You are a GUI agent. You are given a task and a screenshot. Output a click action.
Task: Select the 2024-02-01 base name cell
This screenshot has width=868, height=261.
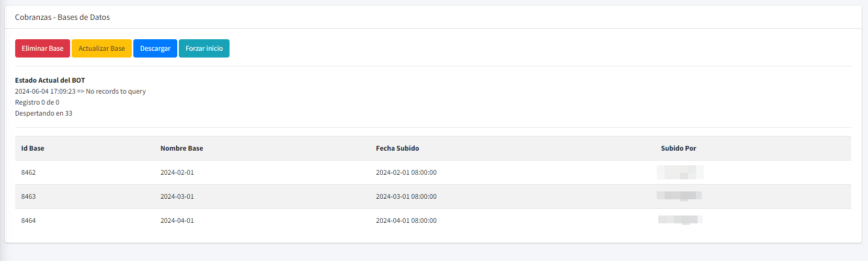[177, 173]
